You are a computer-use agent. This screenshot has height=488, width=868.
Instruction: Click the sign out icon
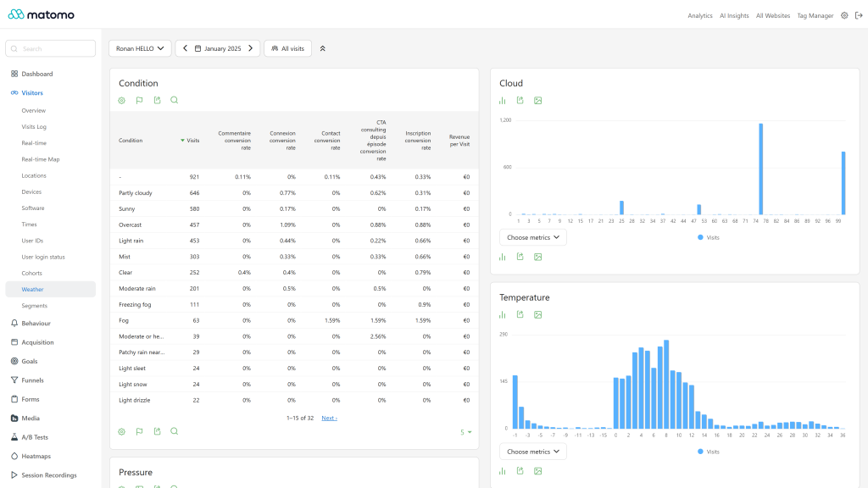859,15
